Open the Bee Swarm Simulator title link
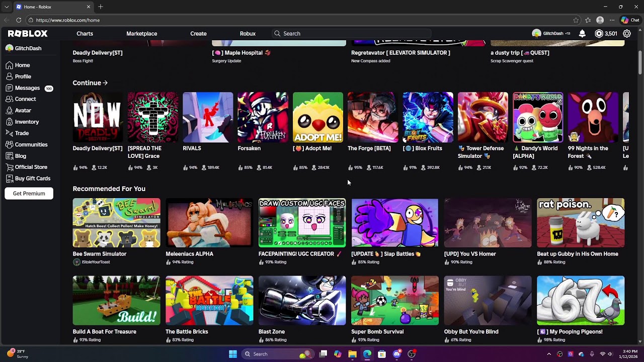Screen dimensions: 644x362 click(100, 254)
